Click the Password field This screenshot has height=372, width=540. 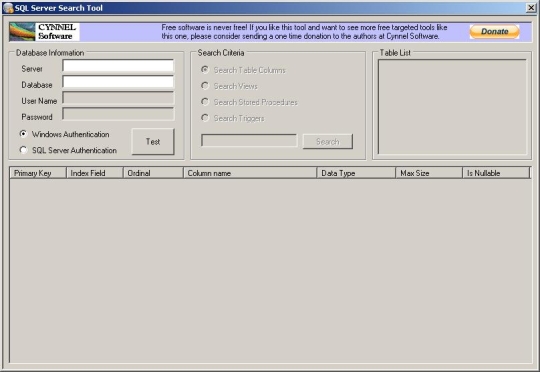[118, 114]
